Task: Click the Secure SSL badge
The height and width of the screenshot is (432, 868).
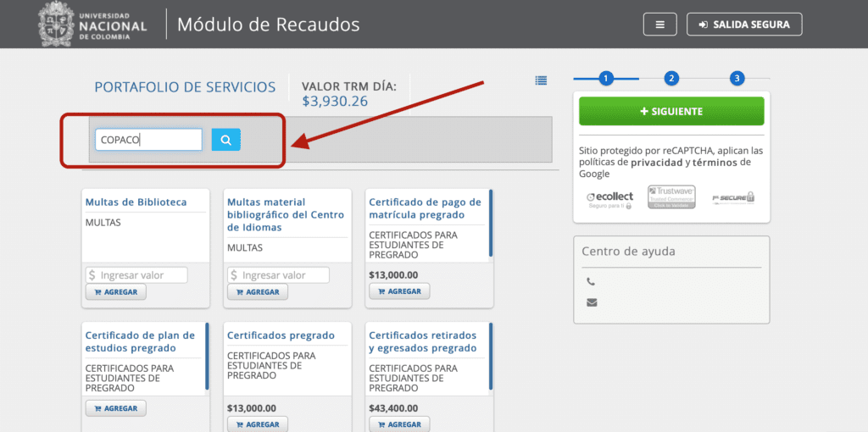Action: [733, 197]
